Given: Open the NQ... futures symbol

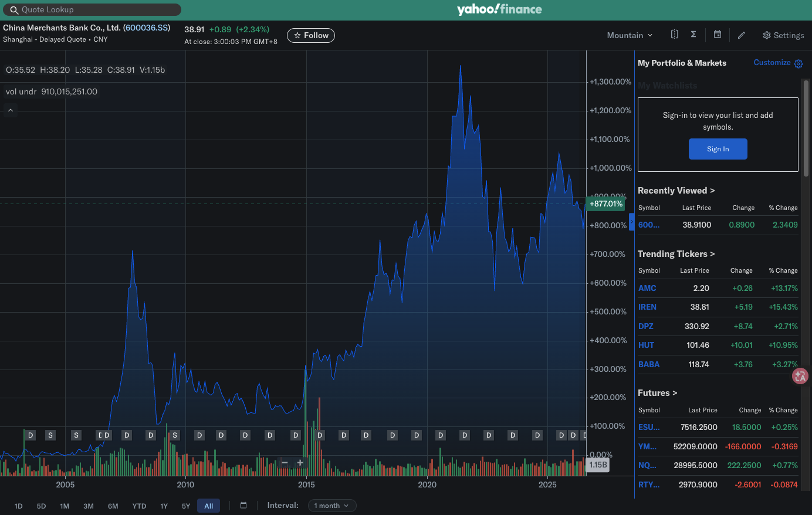Looking at the screenshot, I should [x=648, y=465].
